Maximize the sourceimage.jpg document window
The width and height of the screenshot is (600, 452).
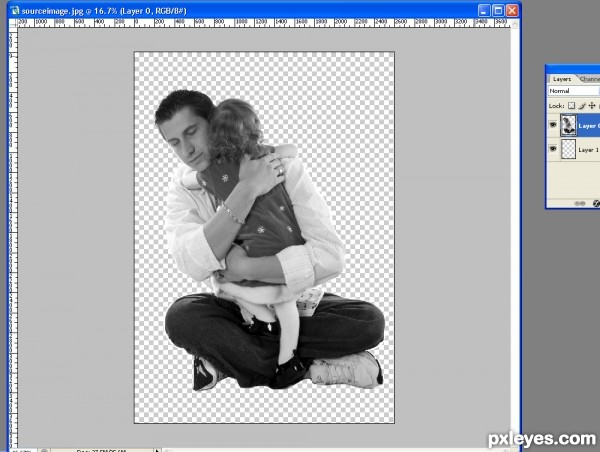point(498,10)
